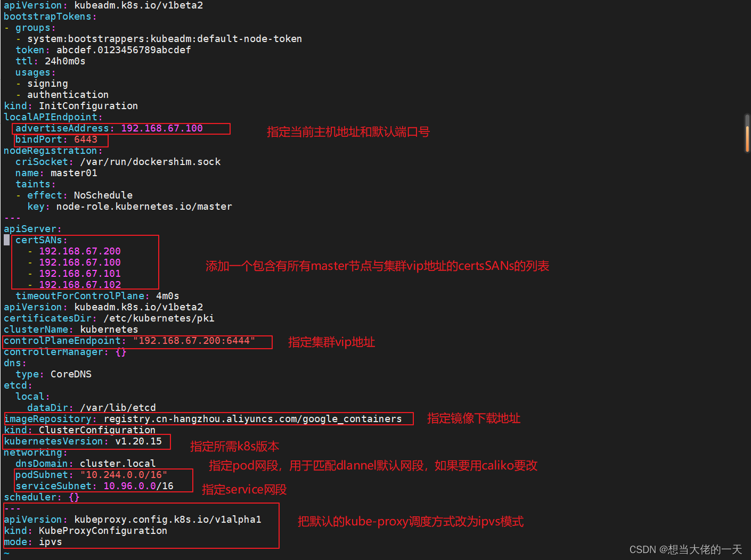Click the 'dataDir: /var/lib/etcd' line

pyautogui.click(x=92, y=408)
